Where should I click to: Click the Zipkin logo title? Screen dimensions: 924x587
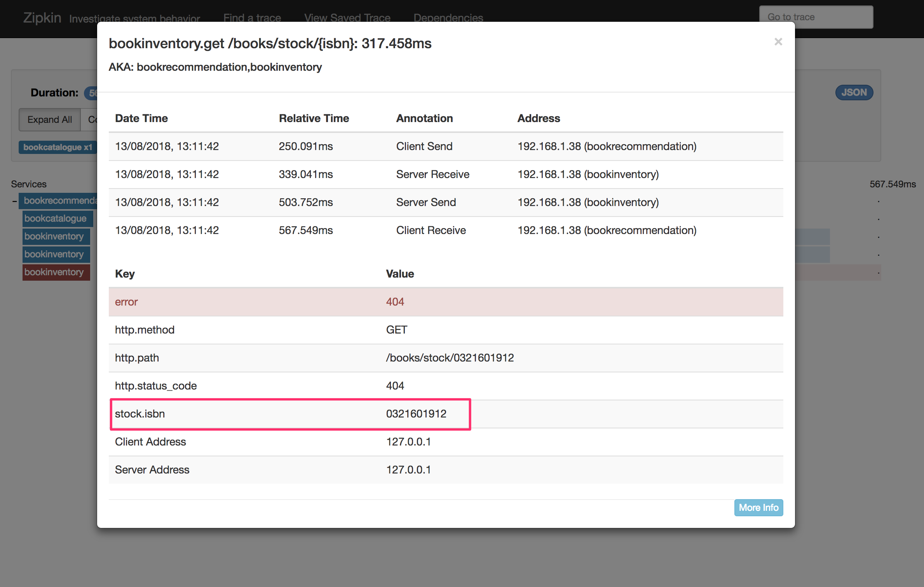point(42,18)
